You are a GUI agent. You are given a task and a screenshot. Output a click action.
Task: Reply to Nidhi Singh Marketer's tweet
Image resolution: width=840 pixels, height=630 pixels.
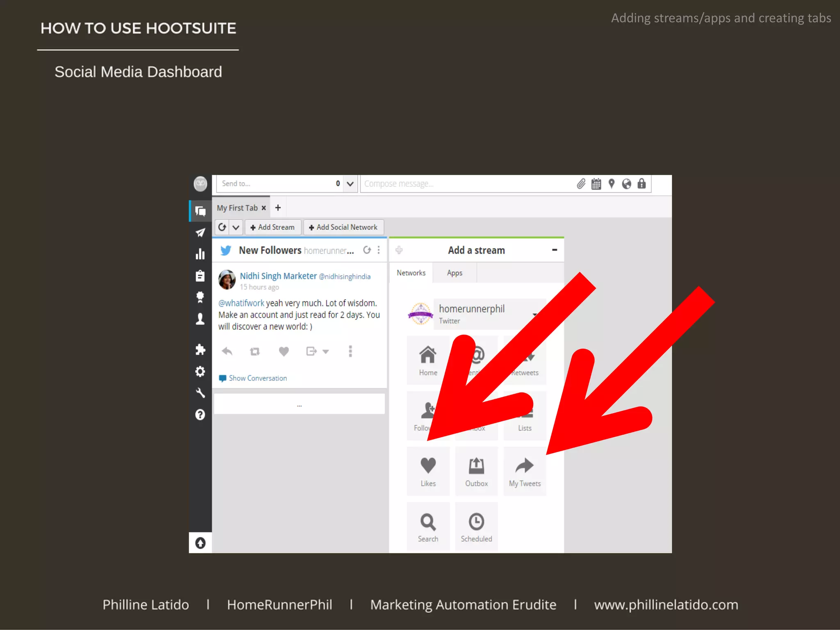click(x=227, y=351)
